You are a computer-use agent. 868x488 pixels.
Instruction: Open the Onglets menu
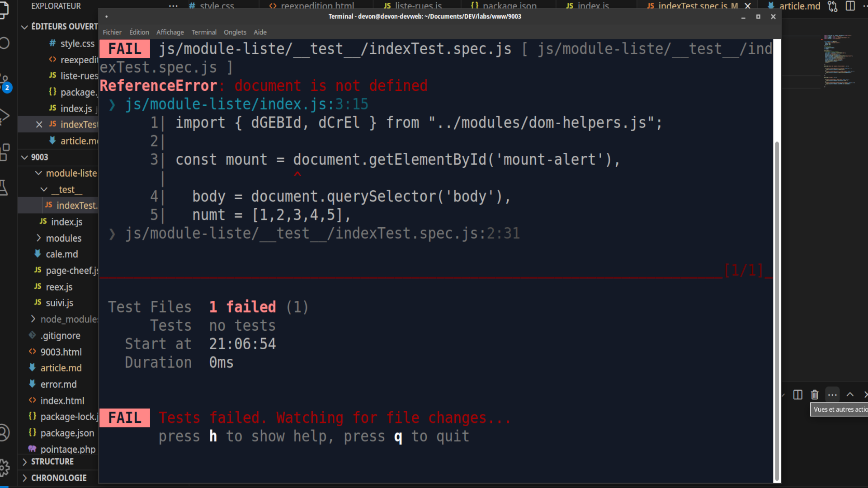click(x=235, y=33)
